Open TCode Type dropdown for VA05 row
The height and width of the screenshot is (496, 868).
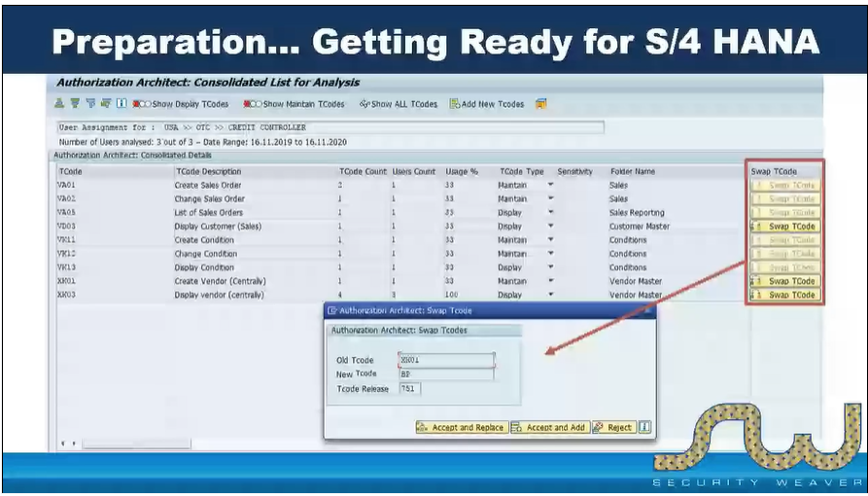click(x=550, y=212)
